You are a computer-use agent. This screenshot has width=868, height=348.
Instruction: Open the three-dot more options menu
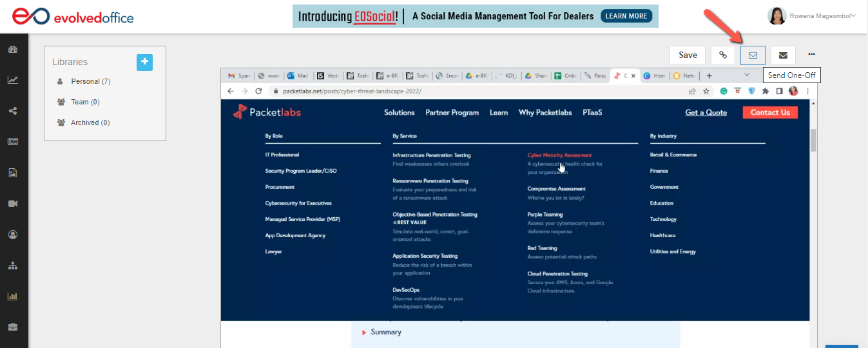click(x=811, y=54)
